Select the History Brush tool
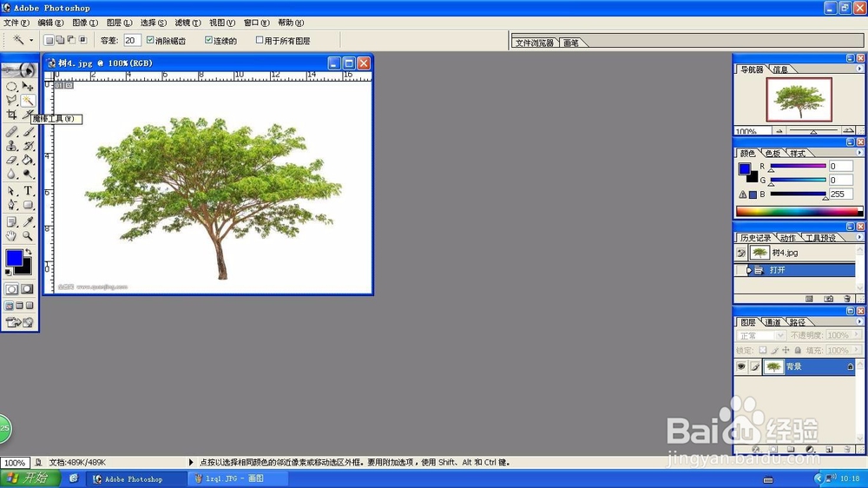Viewport: 868px width, 488px height. [x=28, y=146]
